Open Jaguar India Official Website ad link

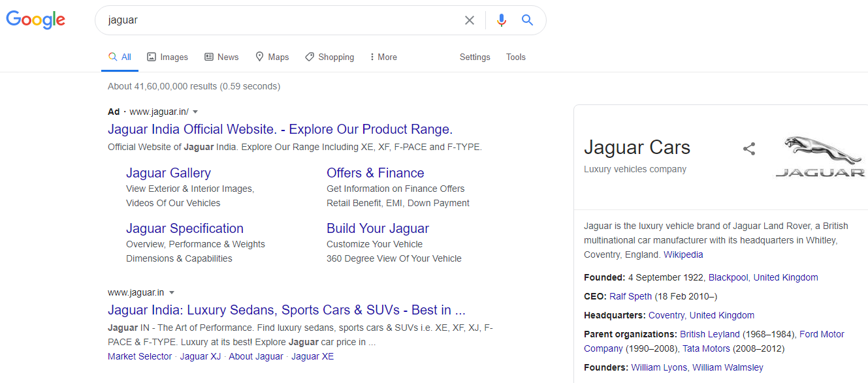(x=280, y=129)
